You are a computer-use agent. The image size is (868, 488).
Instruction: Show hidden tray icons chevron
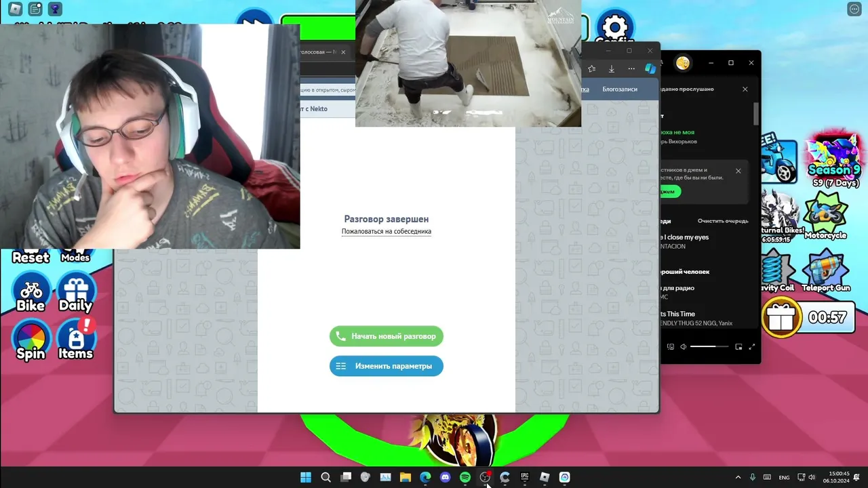tap(738, 477)
